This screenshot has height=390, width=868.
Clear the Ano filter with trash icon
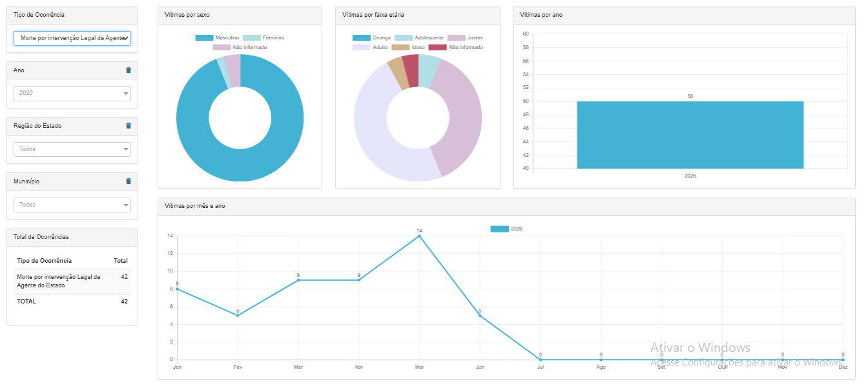tap(128, 70)
